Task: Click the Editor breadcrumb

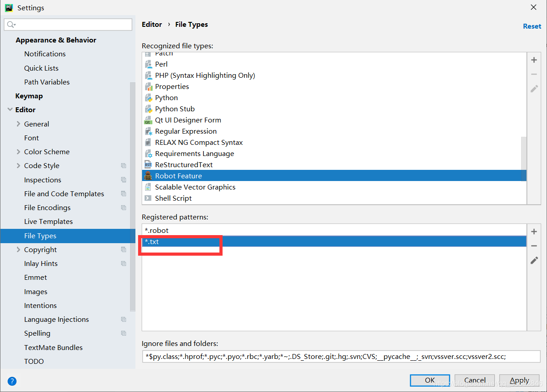Action: tap(152, 25)
